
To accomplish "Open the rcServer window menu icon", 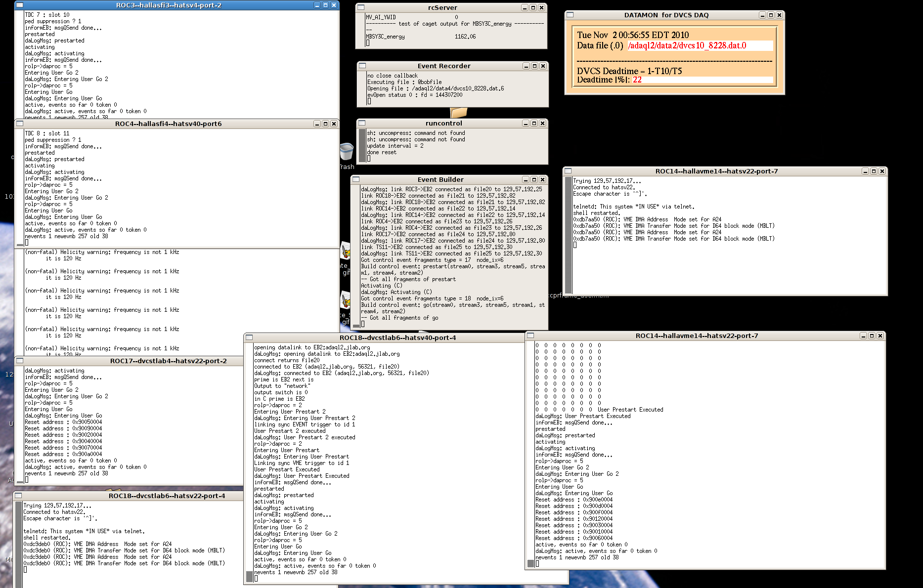I will tap(361, 7).
